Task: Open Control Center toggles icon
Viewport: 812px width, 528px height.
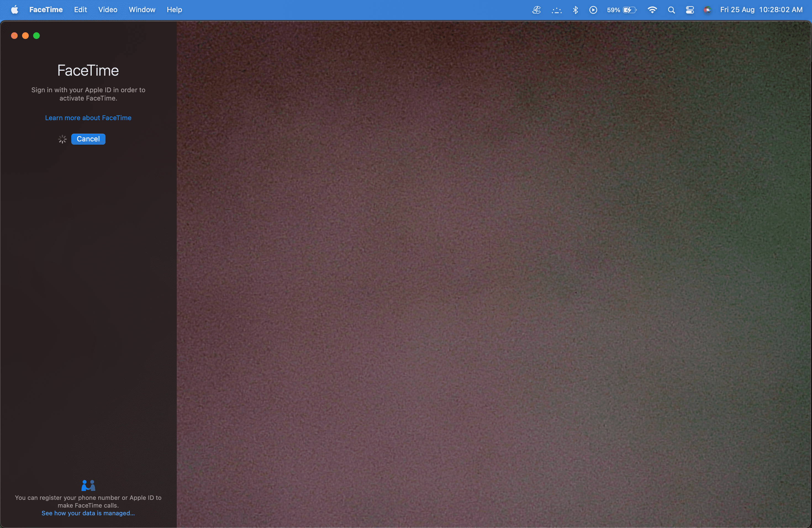Action: click(690, 10)
